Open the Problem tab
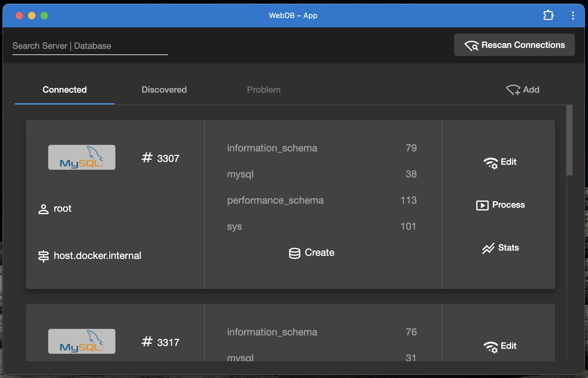Image resolution: width=588 pixels, height=378 pixels. pyautogui.click(x=264, y=90)
